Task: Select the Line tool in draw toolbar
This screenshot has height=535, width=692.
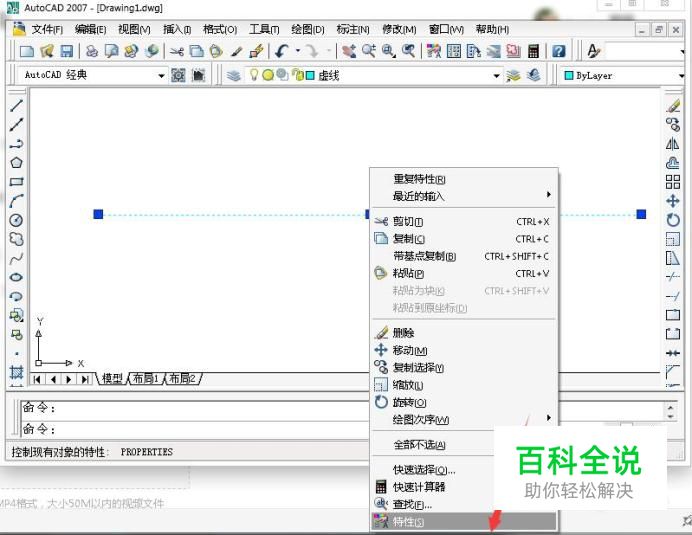Action: (x=16, y=105)
